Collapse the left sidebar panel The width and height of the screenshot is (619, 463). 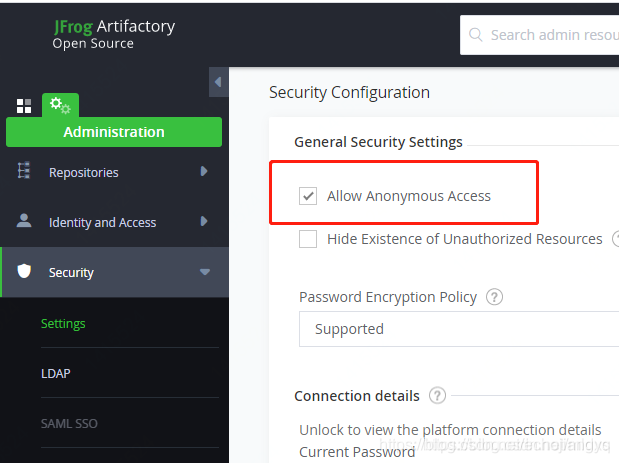[217, 81]
